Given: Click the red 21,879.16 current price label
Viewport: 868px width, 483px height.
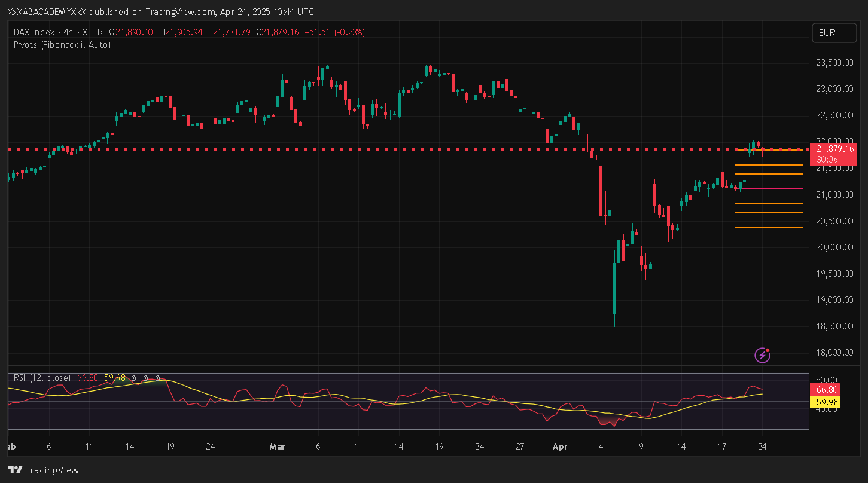Looking at the screenshot, I should click(x=833, y=149).
